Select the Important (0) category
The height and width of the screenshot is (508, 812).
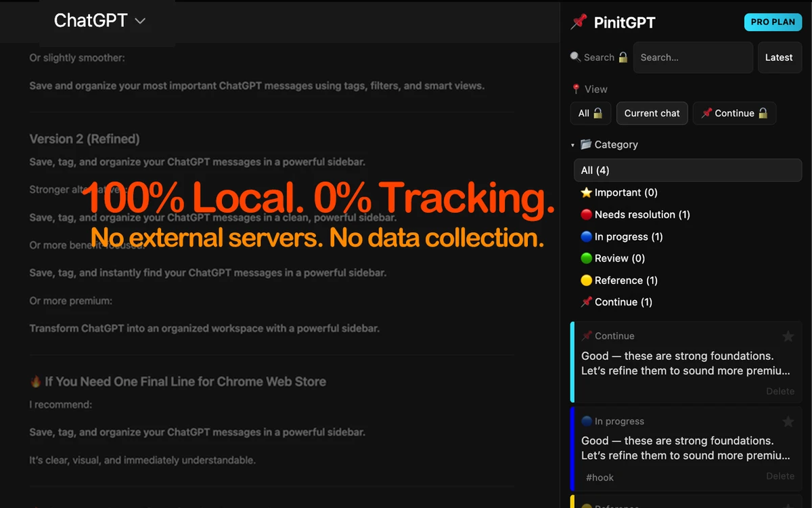click(x=687, y=192)
